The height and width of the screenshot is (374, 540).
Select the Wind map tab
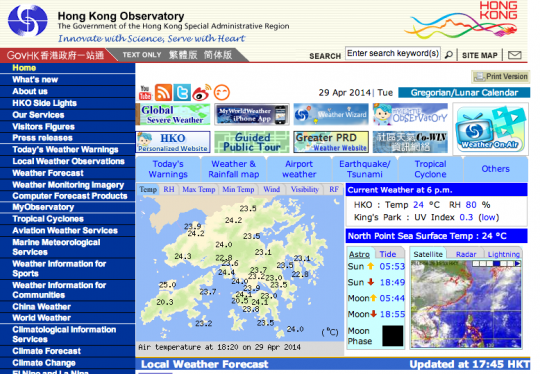pos(271,189)
